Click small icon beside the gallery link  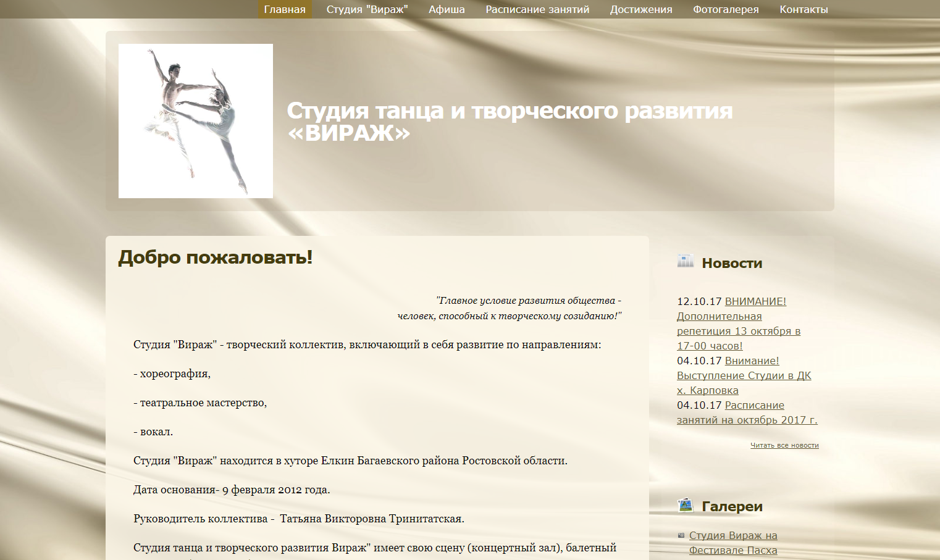(681, 535)
